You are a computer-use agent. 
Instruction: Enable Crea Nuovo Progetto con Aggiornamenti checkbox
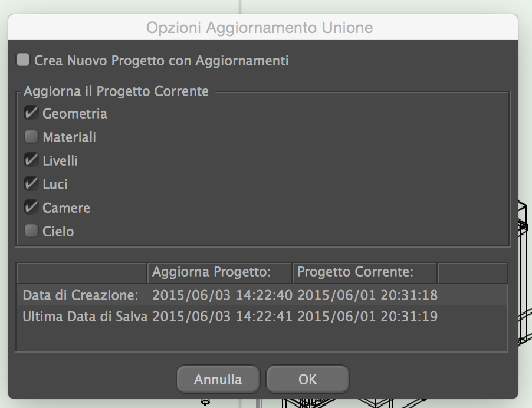(x=24, y=60)
